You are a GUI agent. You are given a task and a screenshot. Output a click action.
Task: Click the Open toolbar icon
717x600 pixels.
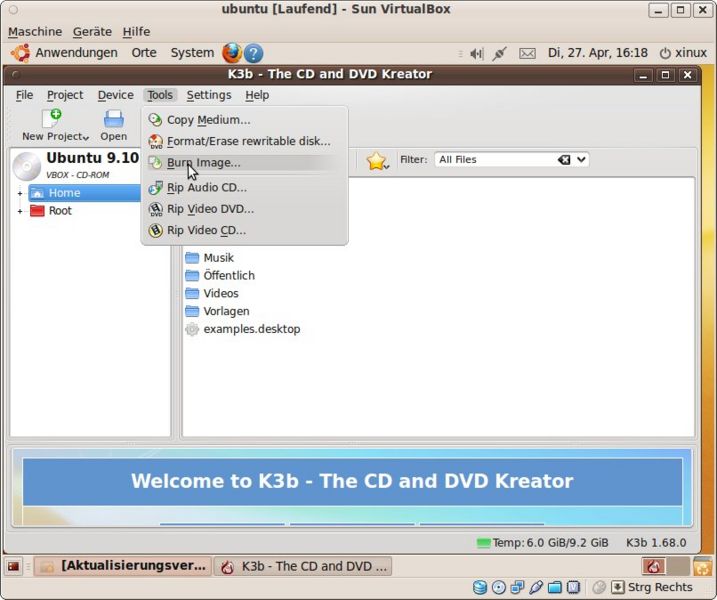(x=113, y=120)
